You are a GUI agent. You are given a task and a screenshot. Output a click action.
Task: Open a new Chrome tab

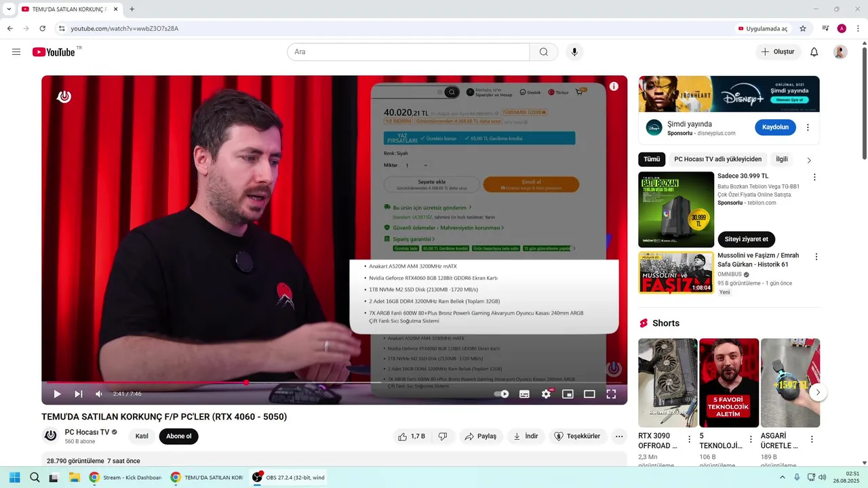(132, 9)
